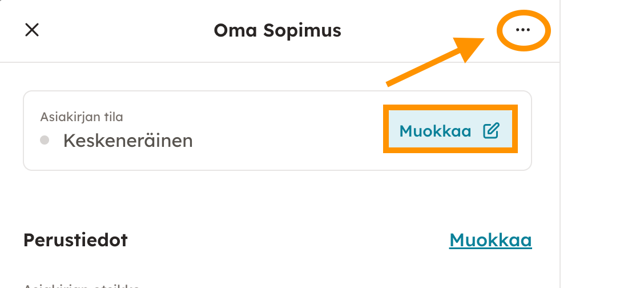Screen dimensions: 644x288
Task: Select the Keskeneräinen status text
Action: point(128,140)
